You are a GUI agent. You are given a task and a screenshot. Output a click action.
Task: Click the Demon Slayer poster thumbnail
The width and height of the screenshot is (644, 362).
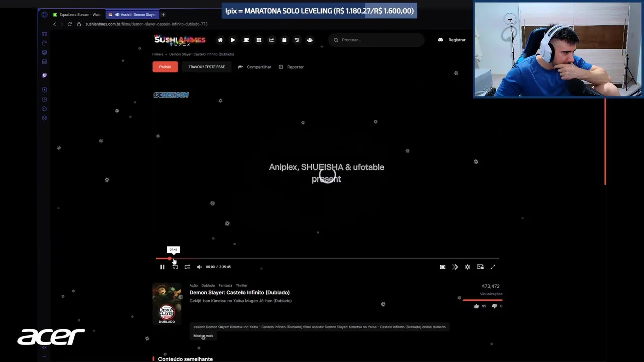[167, 304]
